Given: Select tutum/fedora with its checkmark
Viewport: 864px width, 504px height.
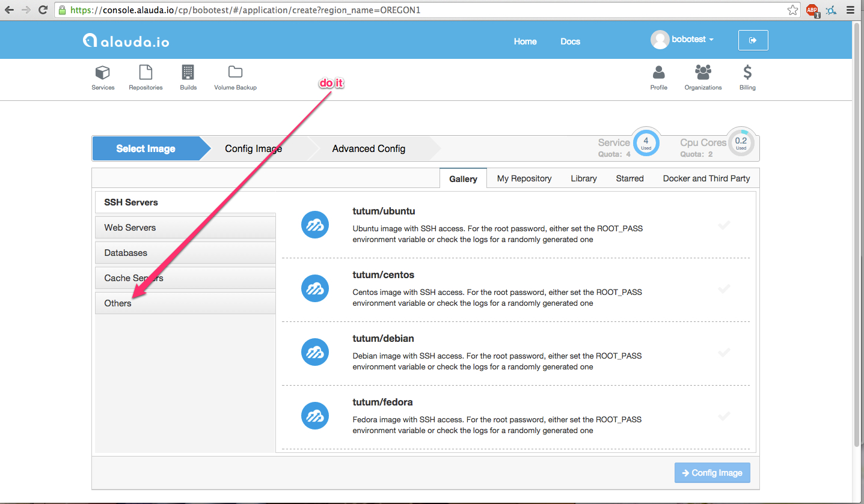Looking at the screenshot, I should click(x=725, y=416).
